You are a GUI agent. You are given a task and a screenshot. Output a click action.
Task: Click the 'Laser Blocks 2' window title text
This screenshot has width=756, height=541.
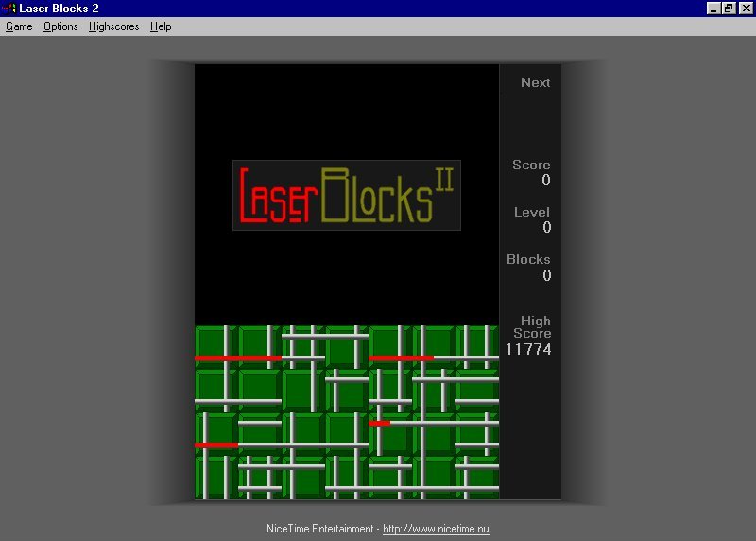[x=59, y=9]
